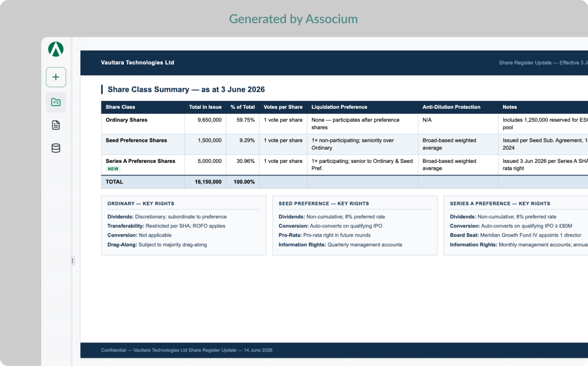Open the documents sidebar icon

pos(56,125)
